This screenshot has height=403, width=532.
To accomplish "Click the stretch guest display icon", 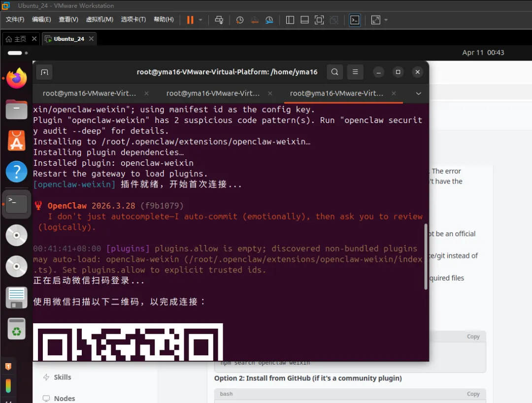I will 375,20.
